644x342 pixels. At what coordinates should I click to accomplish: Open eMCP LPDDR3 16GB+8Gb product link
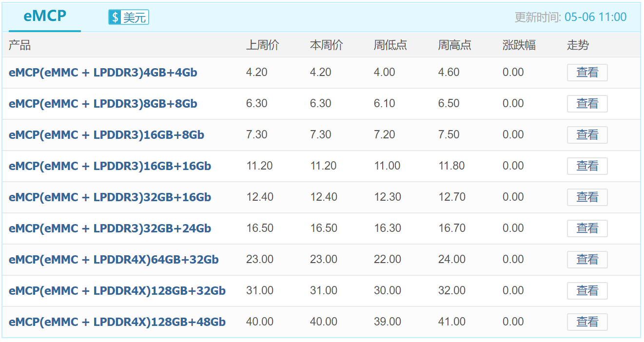pos(106,135)
